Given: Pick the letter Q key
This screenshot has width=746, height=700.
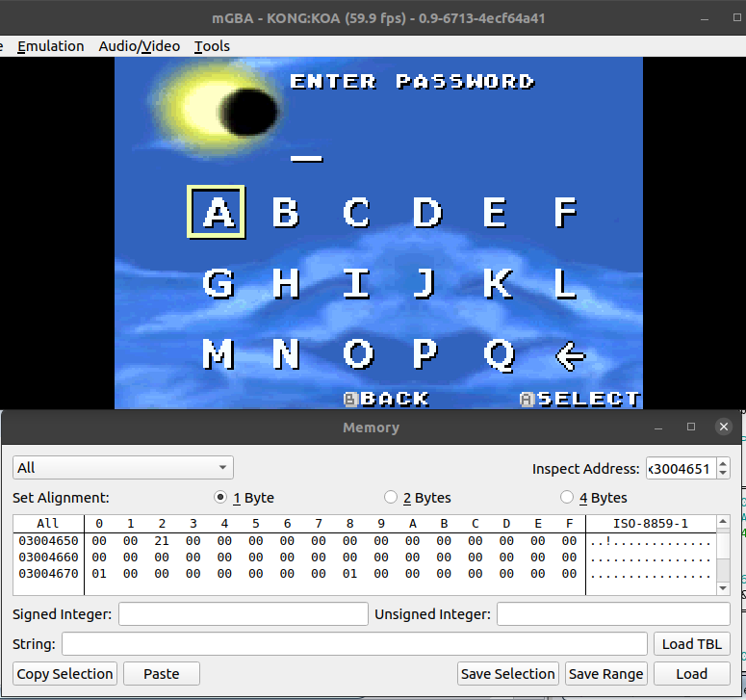Looking at the screenshot, I should pos(499,355).
